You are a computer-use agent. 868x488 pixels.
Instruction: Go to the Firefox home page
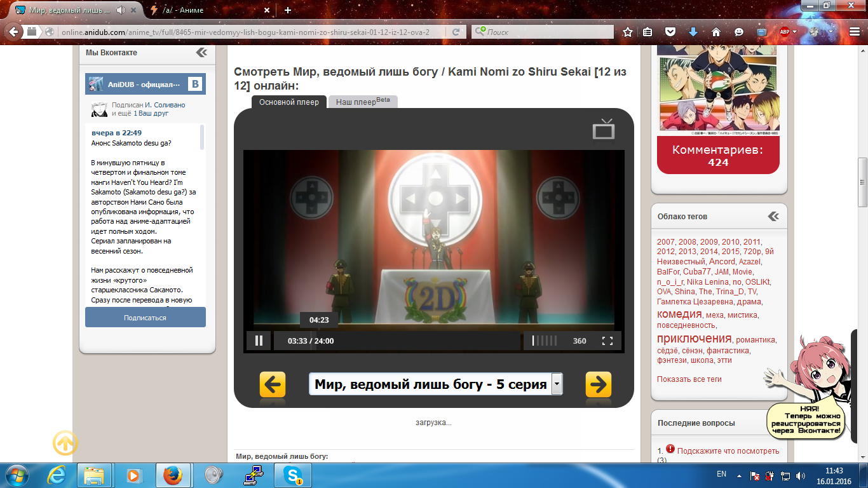point(716,32)
